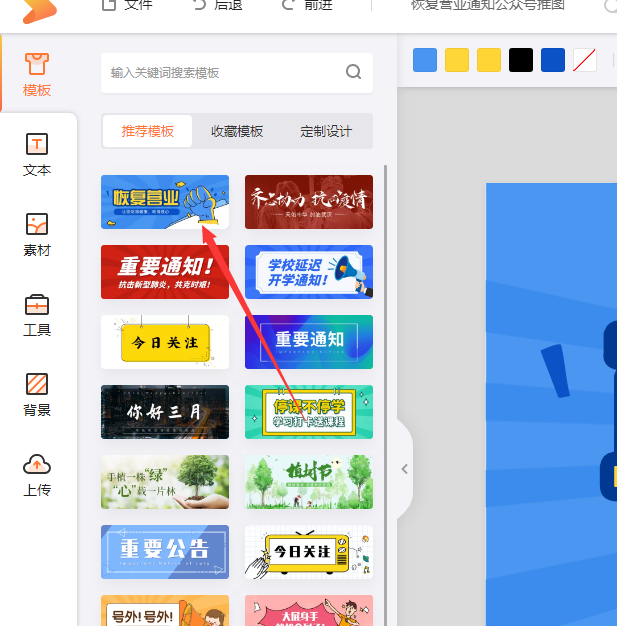Click the document title 恢复营业通知公众号推图

pos(488,5)
